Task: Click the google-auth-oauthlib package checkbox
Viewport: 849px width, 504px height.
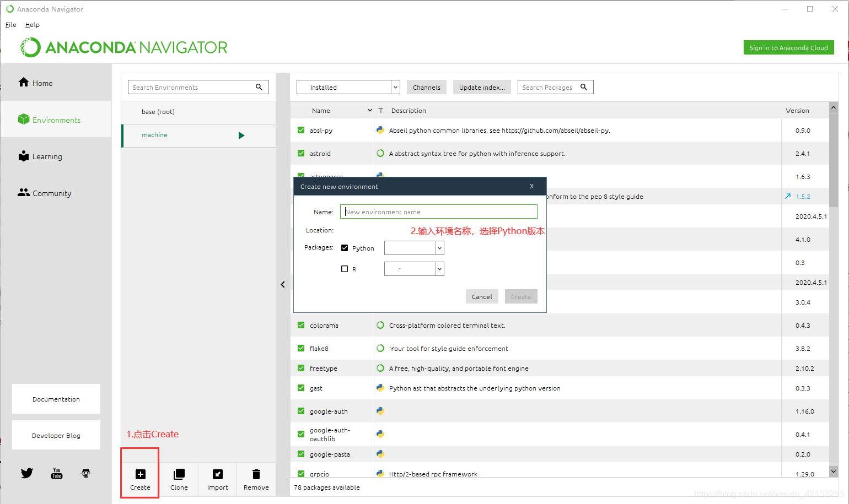Action: pyautogui.click(x=301, y=434)
